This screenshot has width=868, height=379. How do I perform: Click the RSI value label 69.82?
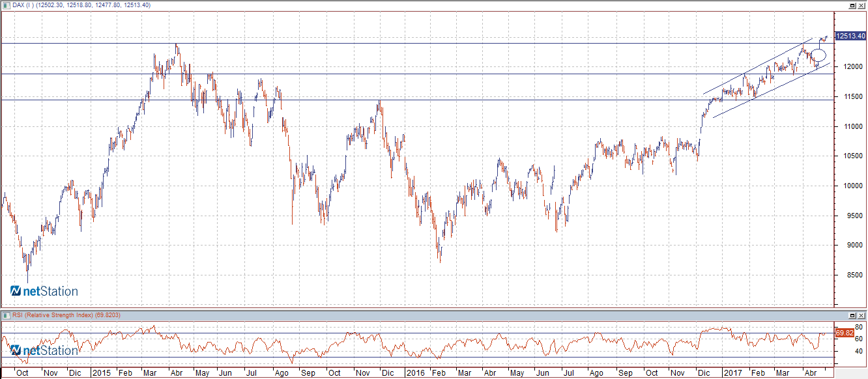click(x=844, y=333)
